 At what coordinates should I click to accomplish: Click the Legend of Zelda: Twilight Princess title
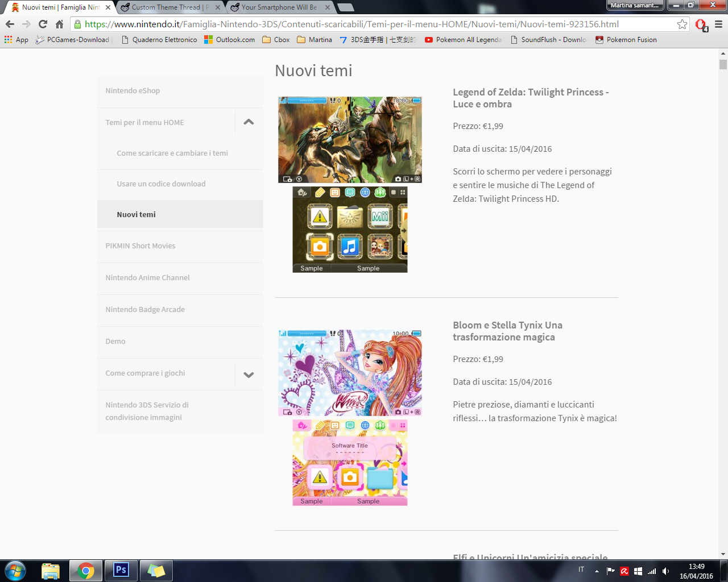coord(531,98)
